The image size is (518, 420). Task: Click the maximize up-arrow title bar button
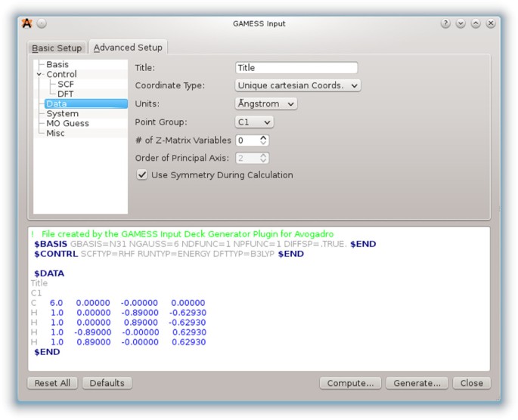pyautogui.click(x=476, y=23)
